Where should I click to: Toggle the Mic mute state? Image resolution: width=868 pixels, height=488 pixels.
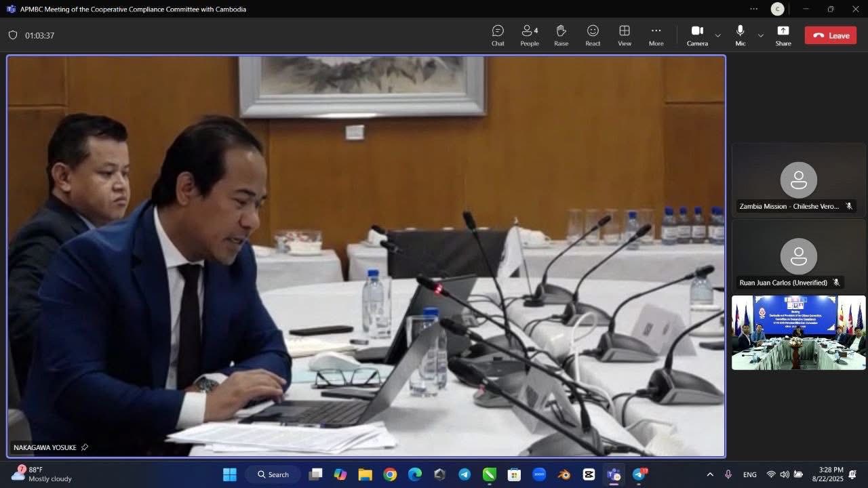740,35
